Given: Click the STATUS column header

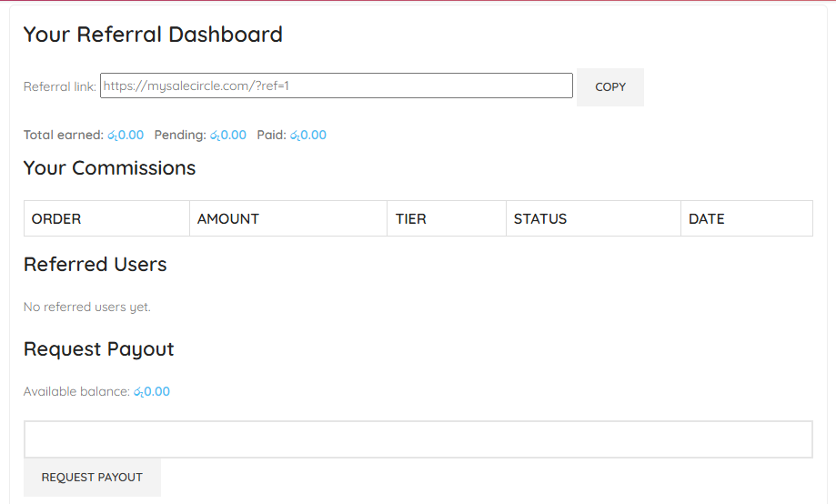Looking at the screenshot, I should click(540, 219).
